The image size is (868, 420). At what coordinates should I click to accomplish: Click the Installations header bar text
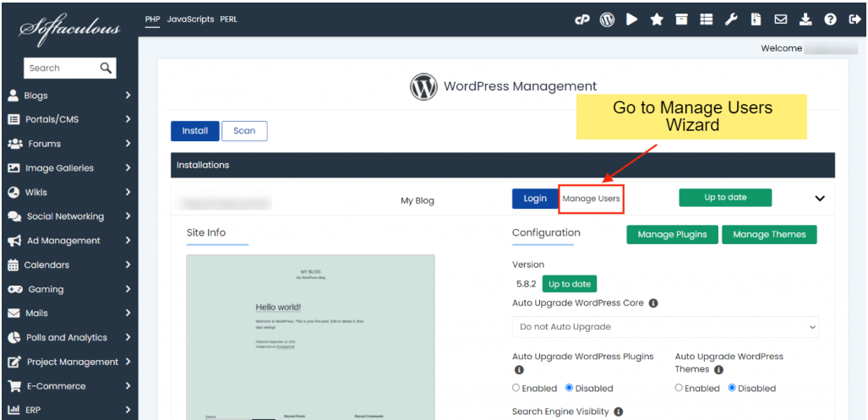pyautogui.click(x=203, y=165)
